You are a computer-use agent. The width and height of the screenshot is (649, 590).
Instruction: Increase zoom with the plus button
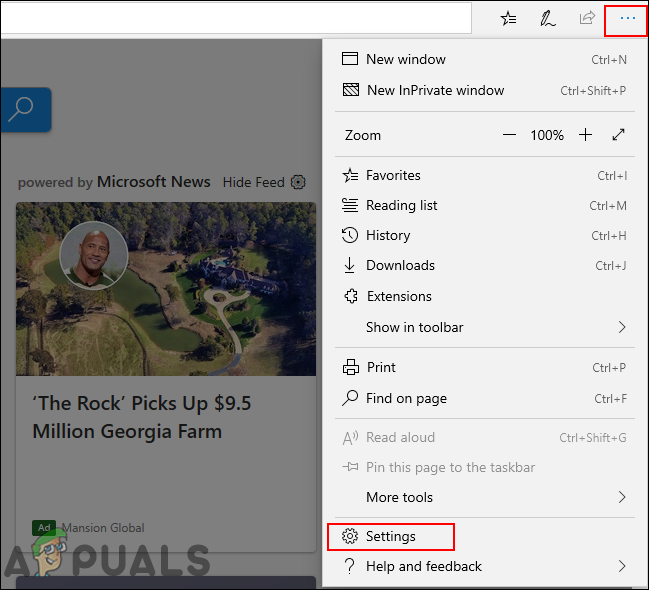(585, 135)
